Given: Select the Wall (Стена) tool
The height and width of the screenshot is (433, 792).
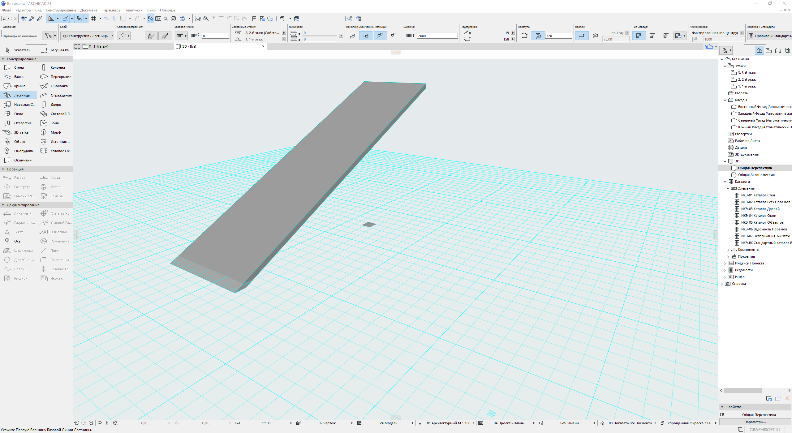Looking at the screenshot, I should [18, 67].
